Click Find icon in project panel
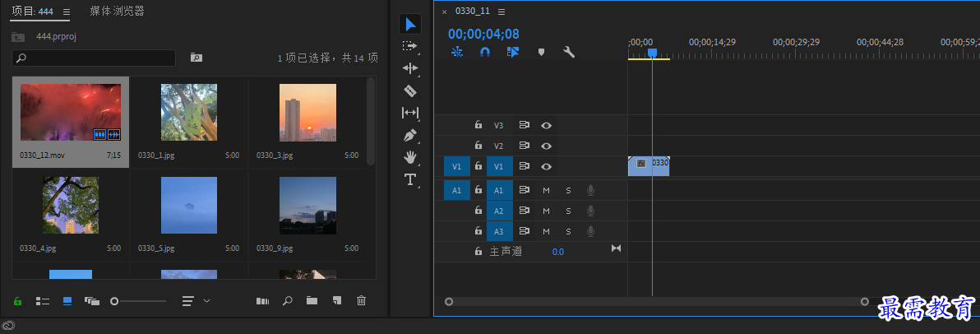 288,301
